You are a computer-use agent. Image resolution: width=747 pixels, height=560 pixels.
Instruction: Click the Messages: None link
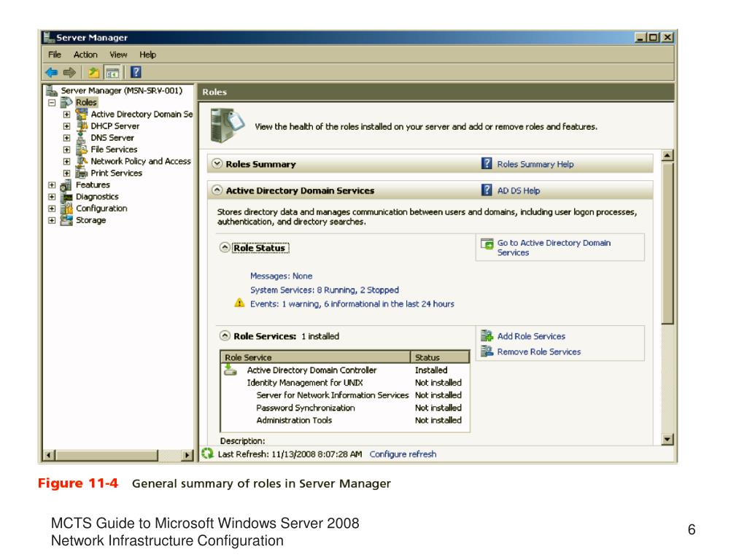click(281, 276)
